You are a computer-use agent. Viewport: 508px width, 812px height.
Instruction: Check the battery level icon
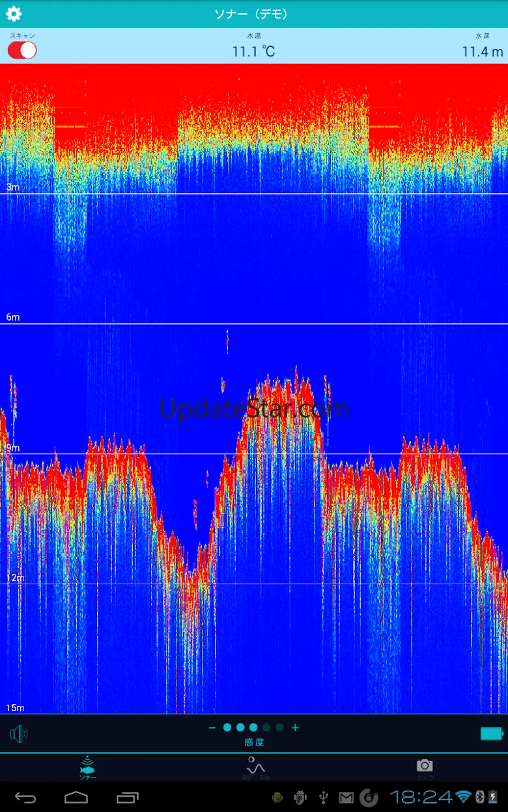click(x=492, y=733)
